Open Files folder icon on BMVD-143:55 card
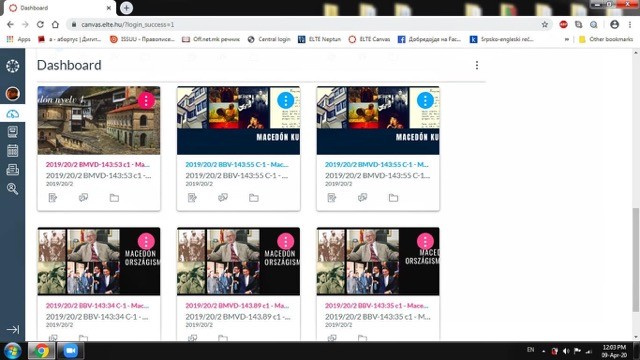This screenshot has width=640, height=360. (x=393, y=198)
